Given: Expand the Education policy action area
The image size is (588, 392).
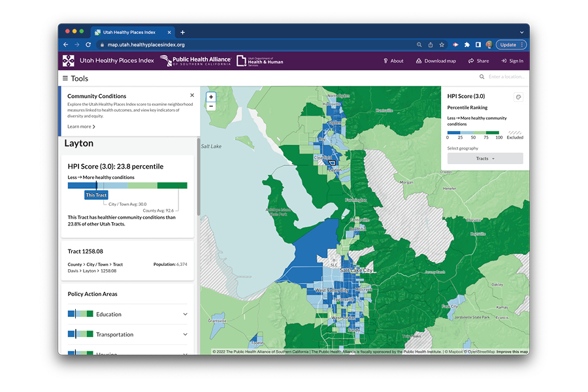Looking at the screenshot, I should 184,314.
